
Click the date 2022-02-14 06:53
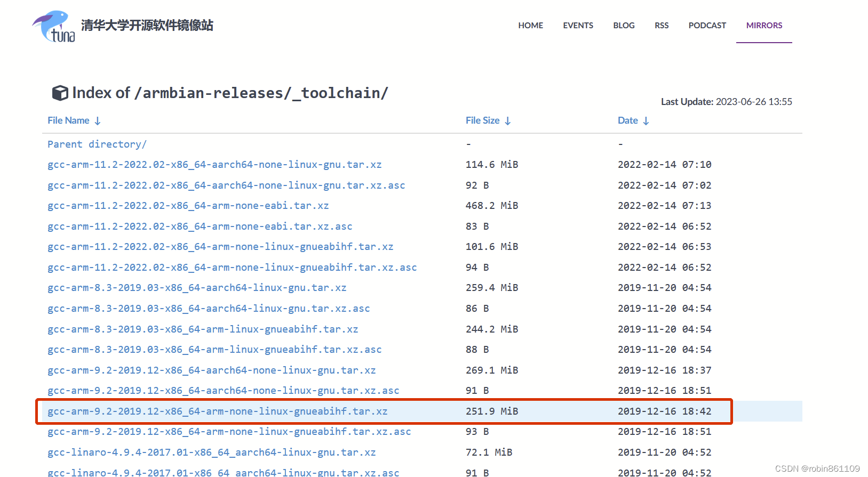point(665,247)
